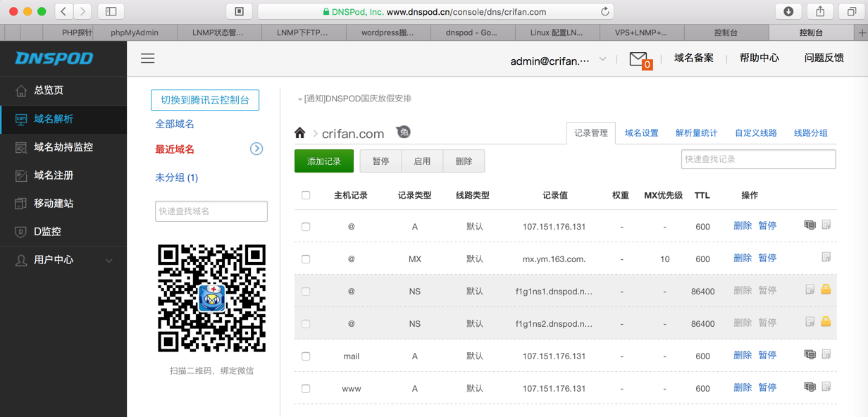Viewport: 868px width, 417px height.
Task: Go to the home icon in the breadcrumb
Action: 300,132
